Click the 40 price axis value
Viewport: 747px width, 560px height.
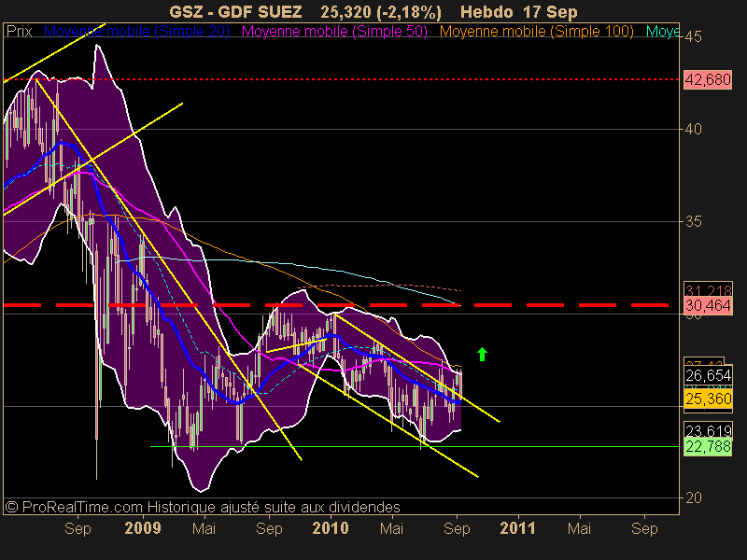[x=694, y=129]
